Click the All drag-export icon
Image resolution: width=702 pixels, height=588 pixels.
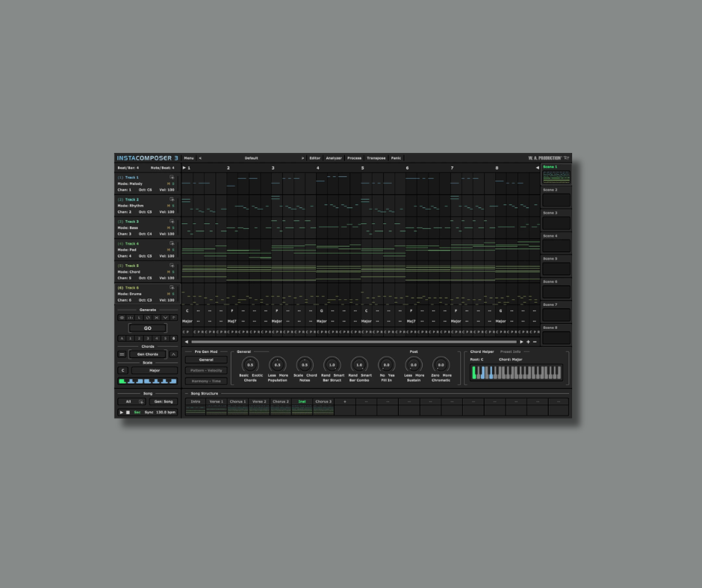[x=141, y=402]
